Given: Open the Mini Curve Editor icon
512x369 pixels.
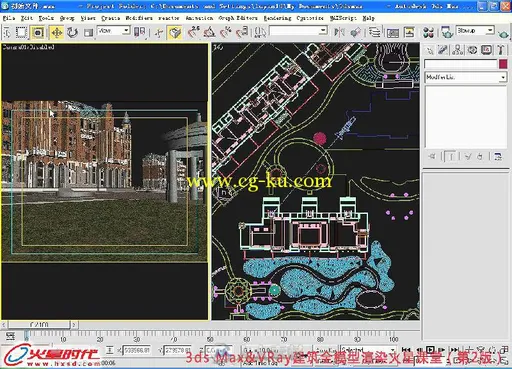Looking at the screenshot, I should click(10, 336).
